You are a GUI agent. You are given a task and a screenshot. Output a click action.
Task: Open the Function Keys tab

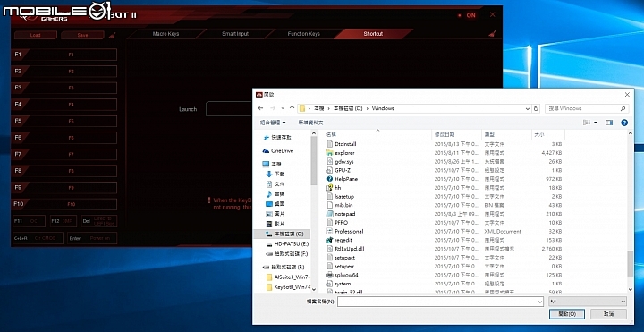click(303, 34)
